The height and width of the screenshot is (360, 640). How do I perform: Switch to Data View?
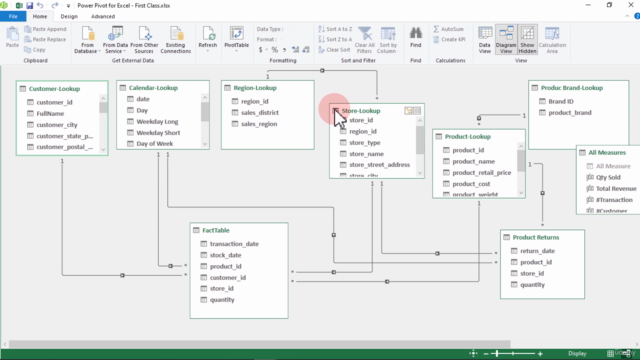coord(484,40)
